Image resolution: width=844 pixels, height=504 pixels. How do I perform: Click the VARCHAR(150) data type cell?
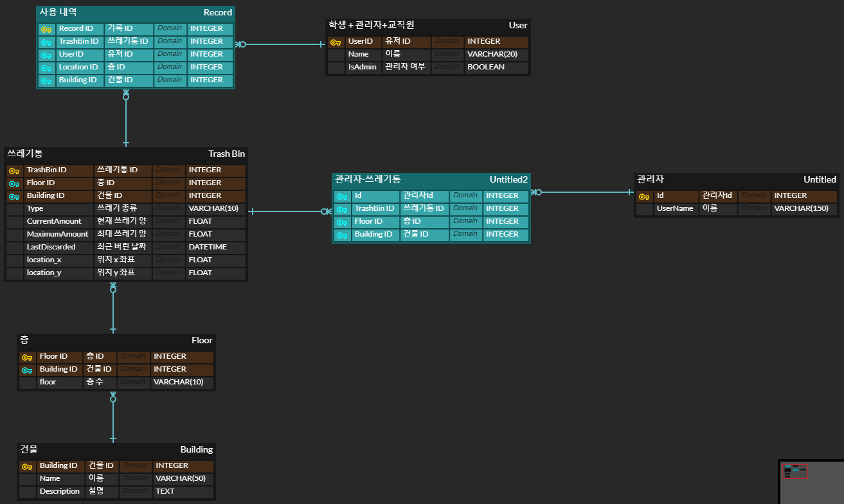804,208
